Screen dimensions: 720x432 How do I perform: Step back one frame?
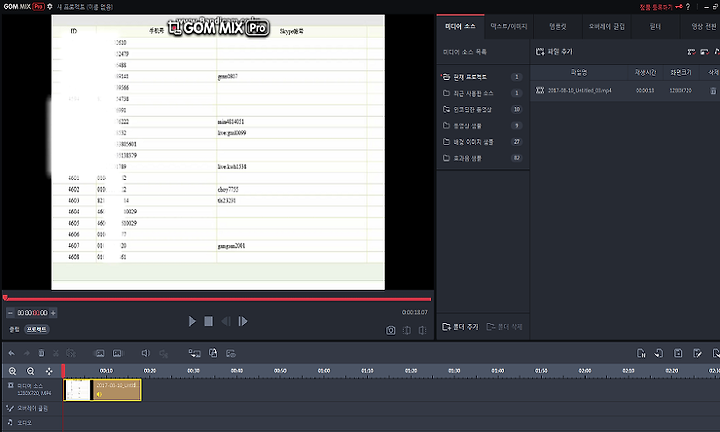[225, 321]
